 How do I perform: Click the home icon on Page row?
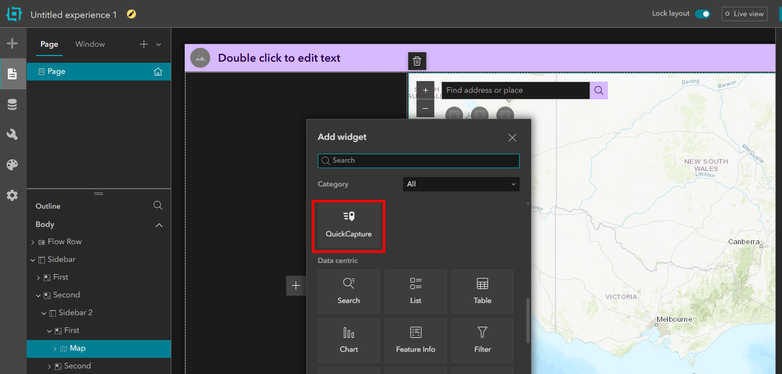pos(158,72)
